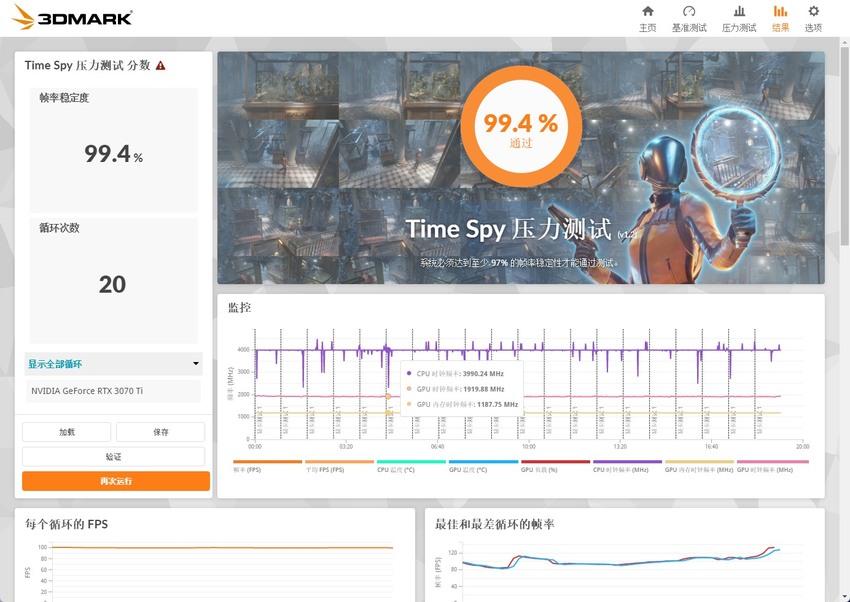Click the 99.4 % 通过 score circle
The height and width of the screenshot is (602, 850).
click(x=521, y=126)
